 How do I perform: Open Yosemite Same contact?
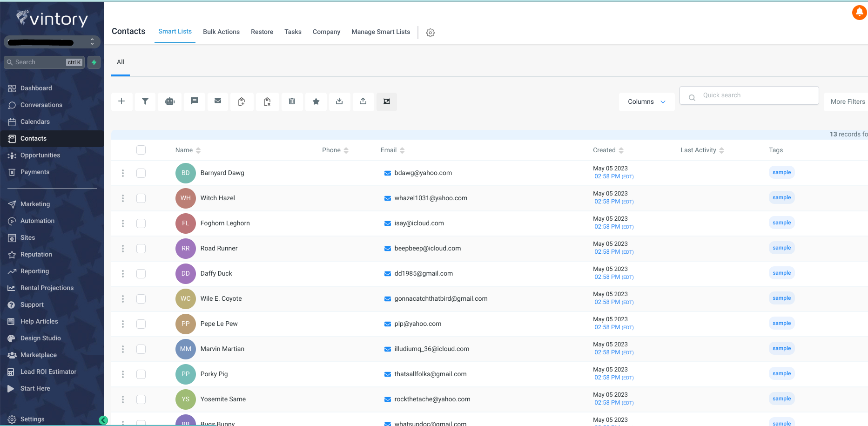click(x=223, y=399)
